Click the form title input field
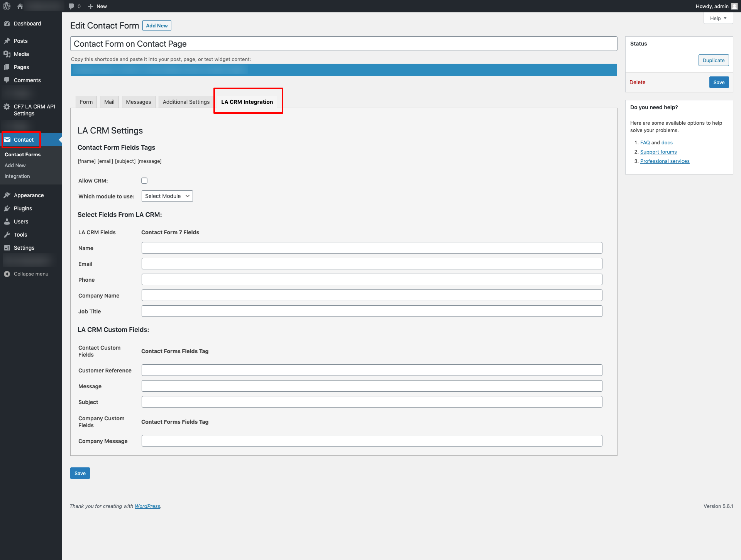741x560 pixels. (x=343, y=44)
